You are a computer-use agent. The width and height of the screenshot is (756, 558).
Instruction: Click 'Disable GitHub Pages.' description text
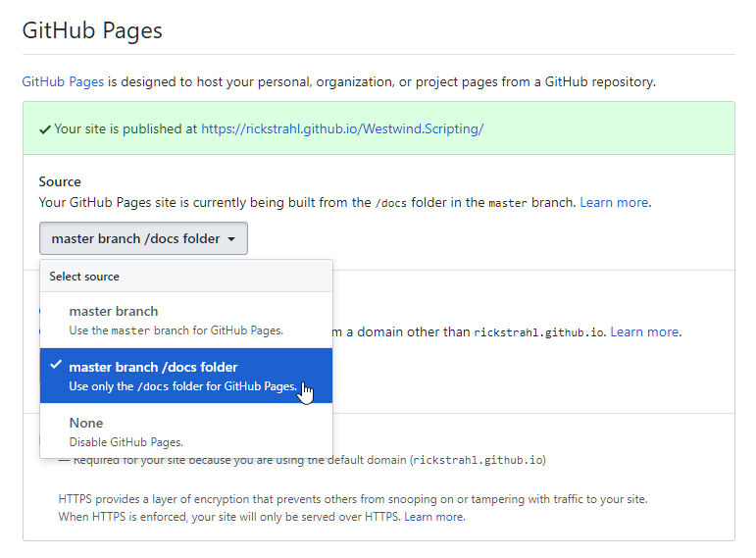click(126, 441)
